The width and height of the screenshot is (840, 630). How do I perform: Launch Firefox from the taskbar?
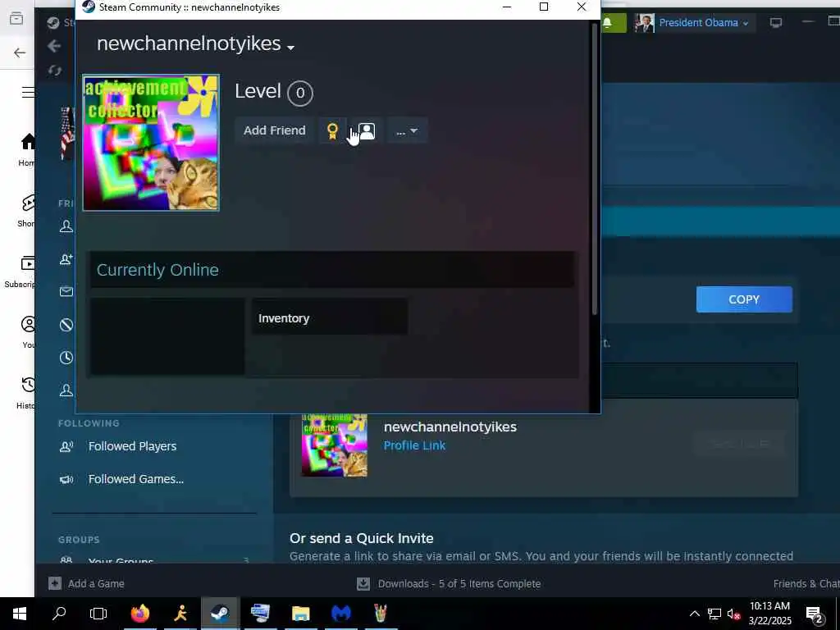point(140,614)
